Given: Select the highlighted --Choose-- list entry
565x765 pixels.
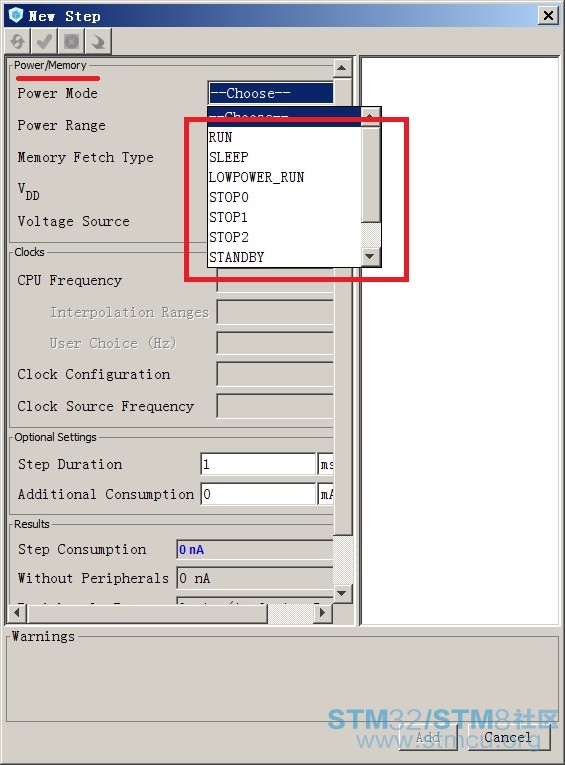Looking at the screenshot, I should coord(284,117).
